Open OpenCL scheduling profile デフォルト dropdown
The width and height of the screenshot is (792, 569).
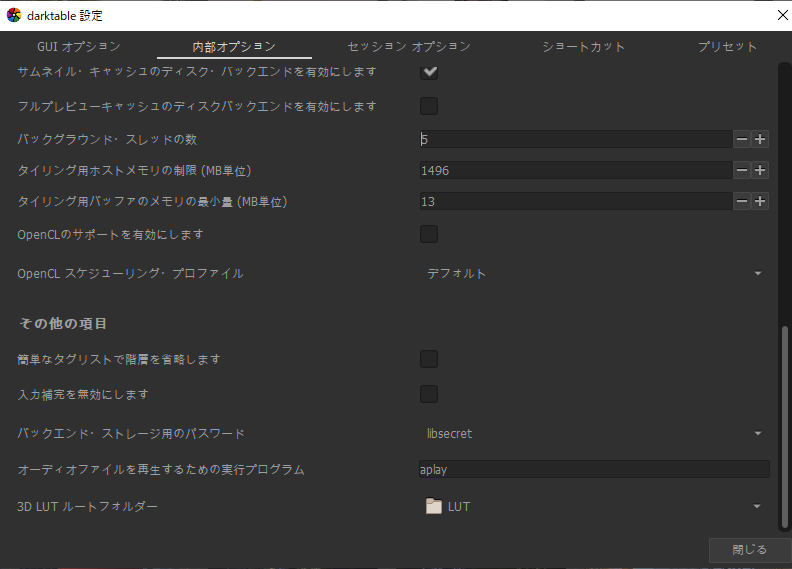point(594,273)
